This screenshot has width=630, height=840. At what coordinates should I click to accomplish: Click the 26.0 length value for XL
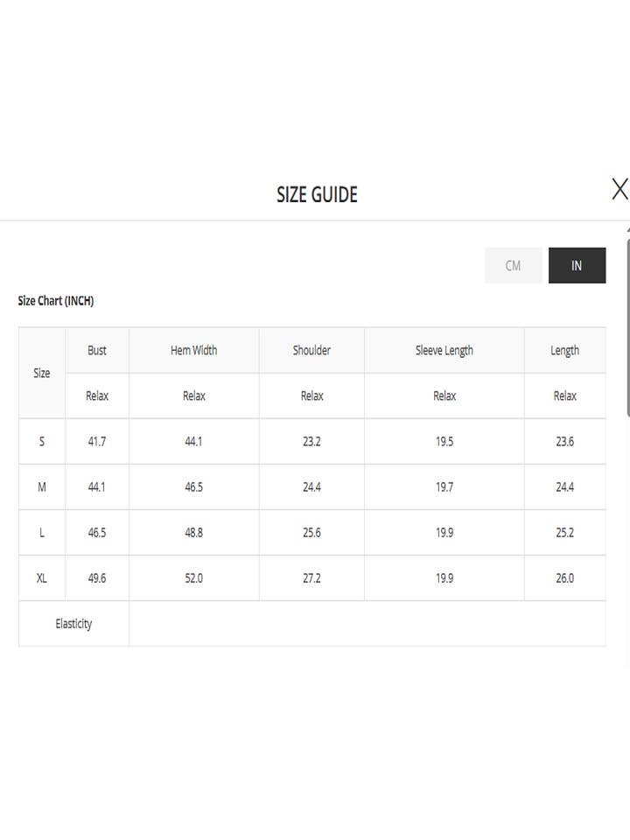pyautogui.click(x=564, y=578)
